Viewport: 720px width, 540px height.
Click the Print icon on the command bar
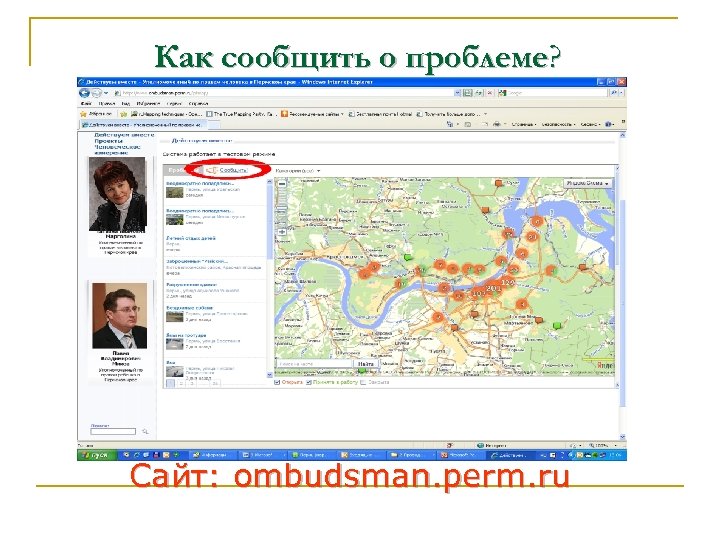coord(496,124)
